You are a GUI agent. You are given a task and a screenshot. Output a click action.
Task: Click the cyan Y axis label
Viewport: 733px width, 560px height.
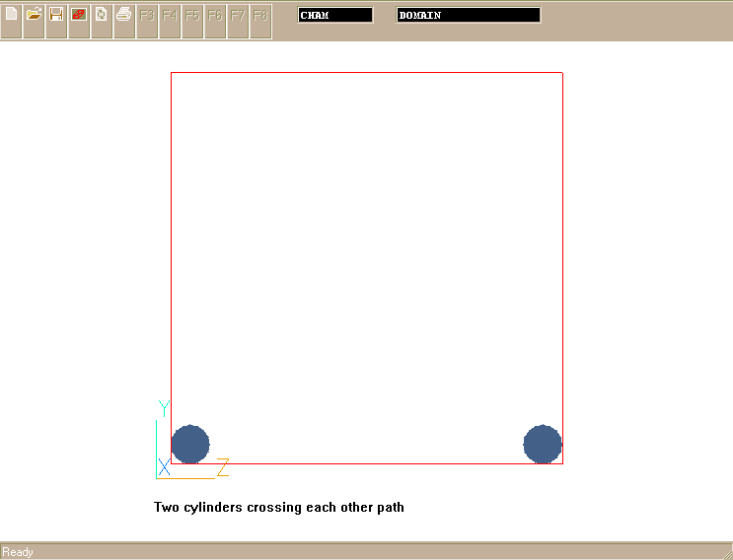164,408
